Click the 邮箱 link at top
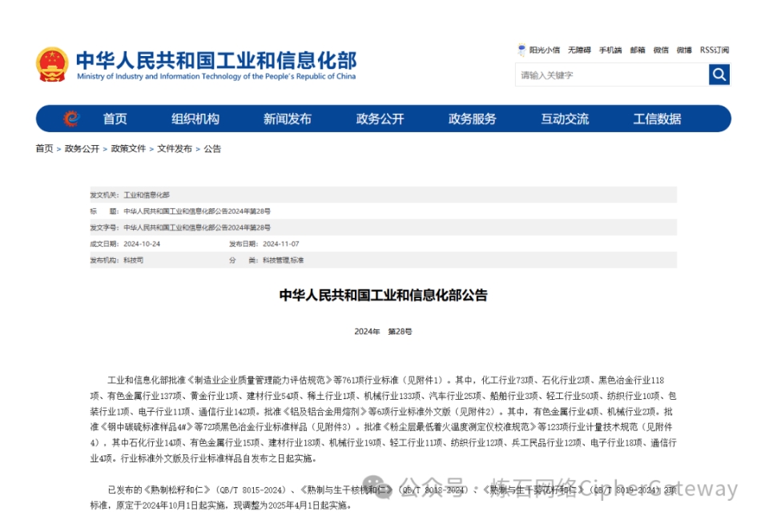This screenshot has width=761, height=532. 637,50
